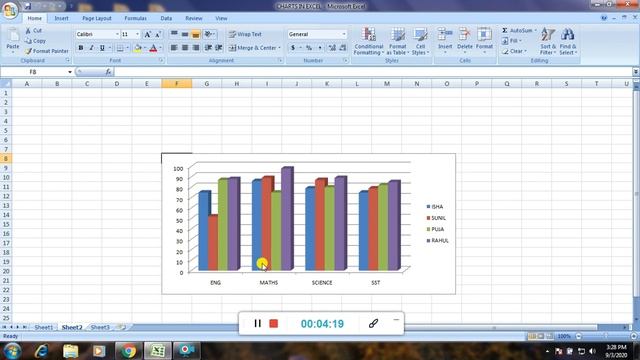Toggle Bold formatting
Viewport: 640px width, 360px height.
(81, 48)
